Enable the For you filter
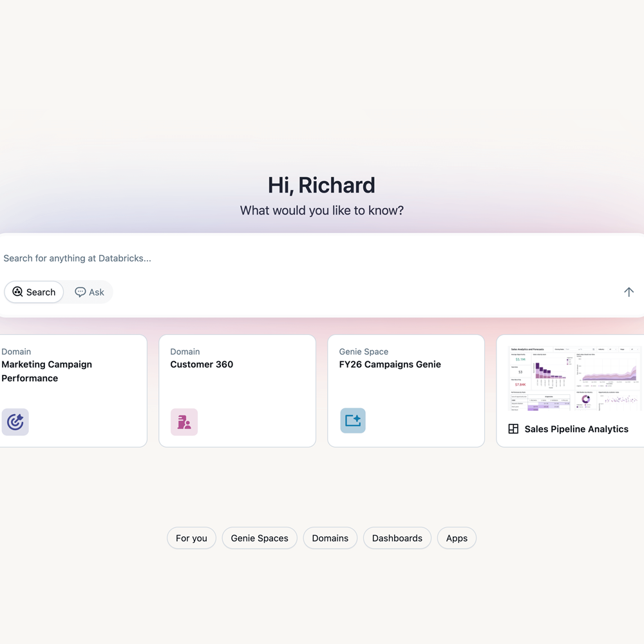Viewport: 644px width, 644px height. 191,538
